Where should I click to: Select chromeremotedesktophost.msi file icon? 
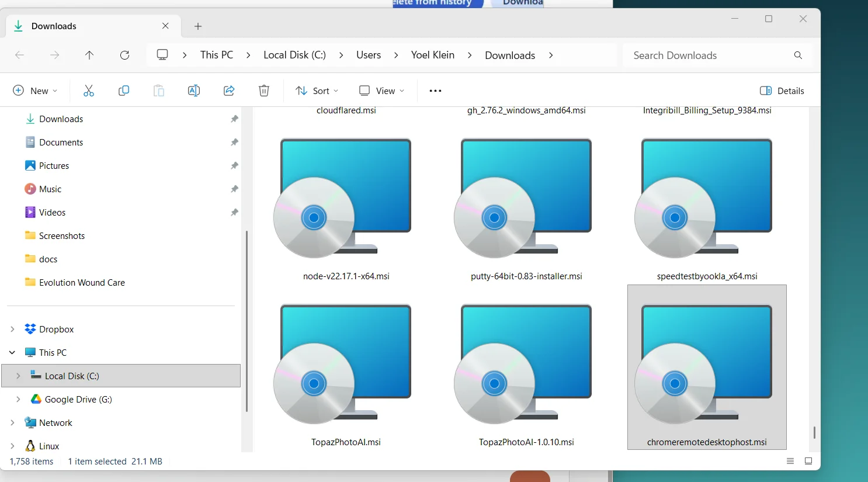click(703, 364)
